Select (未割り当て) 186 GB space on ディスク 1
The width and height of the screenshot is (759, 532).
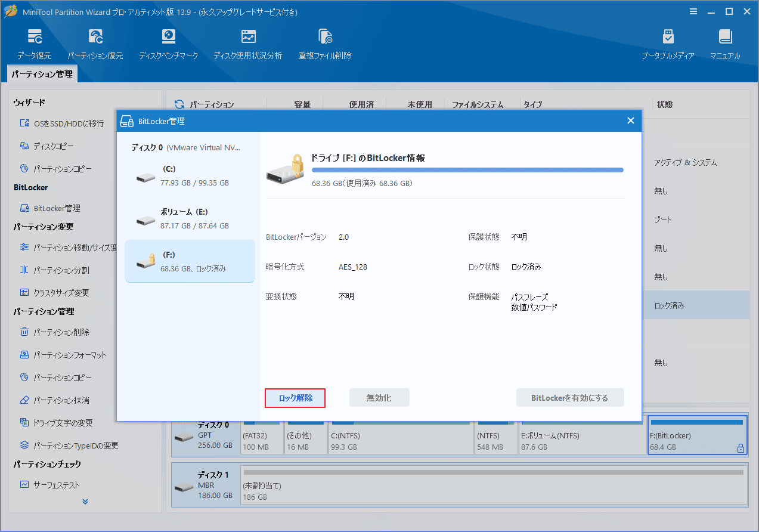point(494,485)
